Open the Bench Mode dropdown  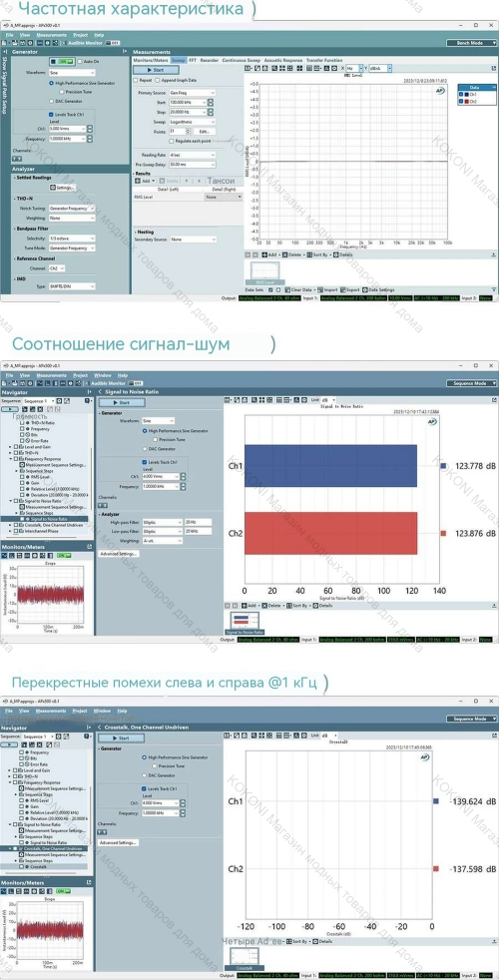(x=472, y=43)
